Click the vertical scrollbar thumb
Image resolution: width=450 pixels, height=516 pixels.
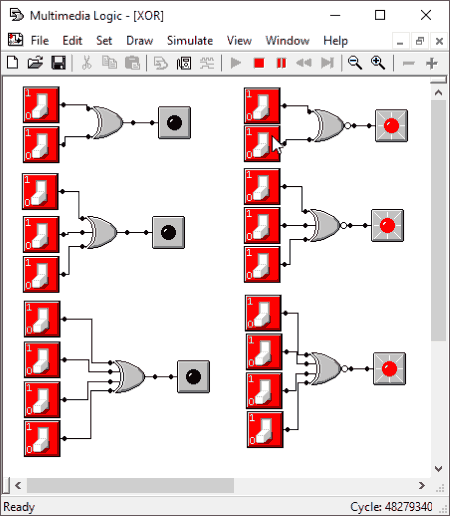pos(438,220)
